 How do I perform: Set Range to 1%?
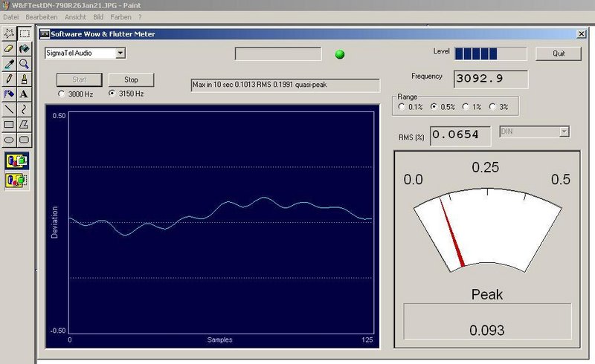pos(466,106)
